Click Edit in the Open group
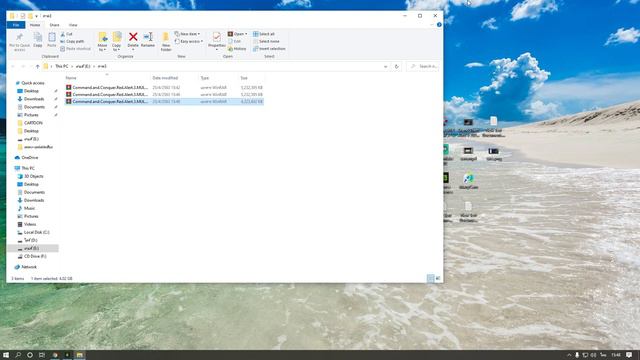The width and height of the screenshot is (640, 360). click(235, 42)
